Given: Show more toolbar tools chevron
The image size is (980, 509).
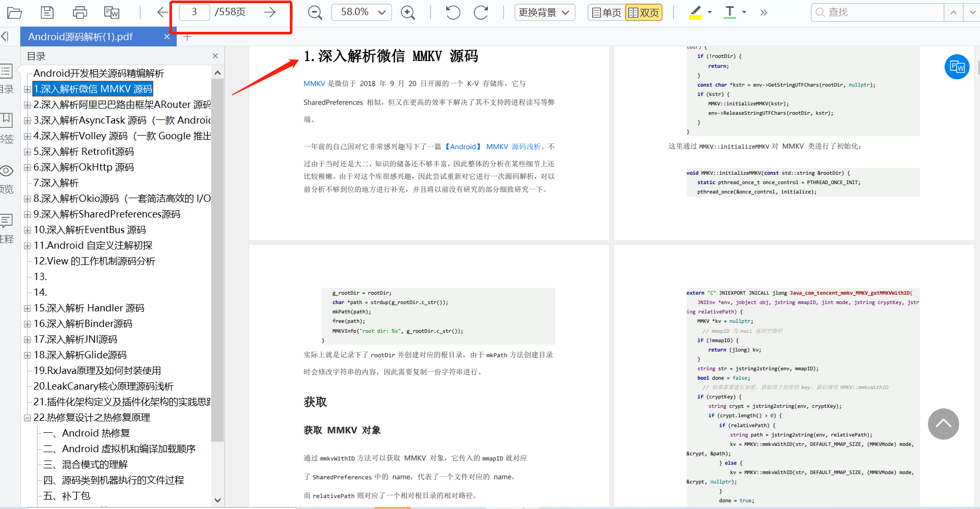Looking at the screenshot, I should (x=764, y=12).
